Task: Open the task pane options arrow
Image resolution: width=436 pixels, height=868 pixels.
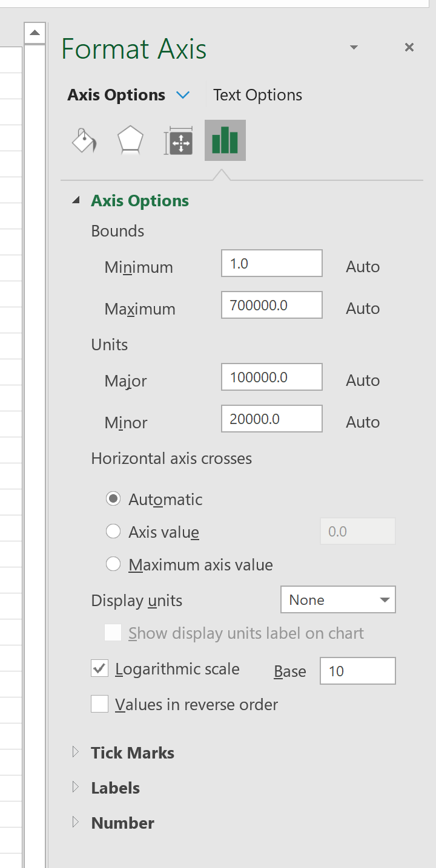Action: tap(354, 47)
